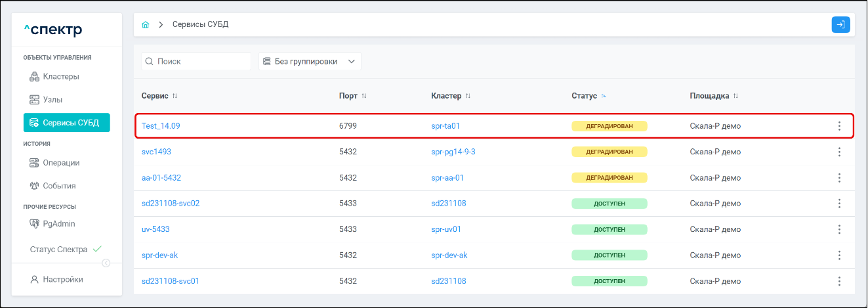Image resolution: width=868 pixels, height=308 pixels.
Task: Open three-dot menu for spr-dev-ak row
Action: [838, 255]
